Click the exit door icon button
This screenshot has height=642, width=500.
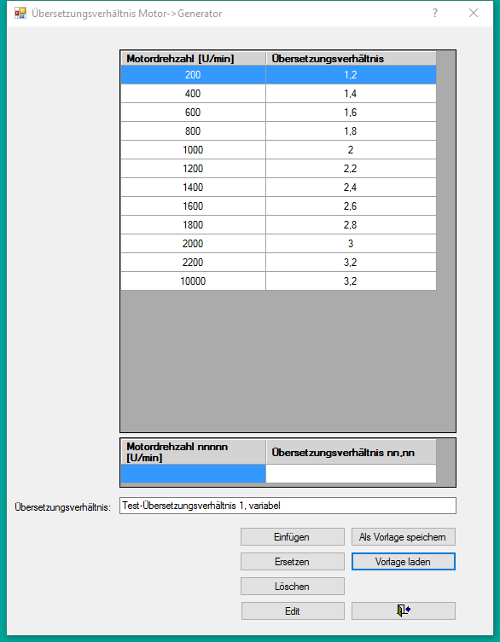pyautogui.click(x=403, y=611)
